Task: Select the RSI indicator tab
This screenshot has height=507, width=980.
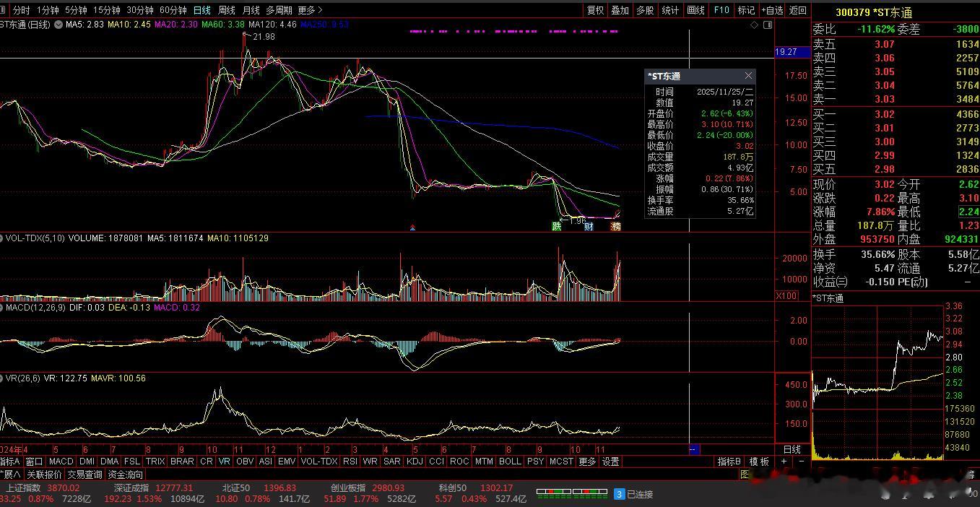Action: [x=350, y=461]
